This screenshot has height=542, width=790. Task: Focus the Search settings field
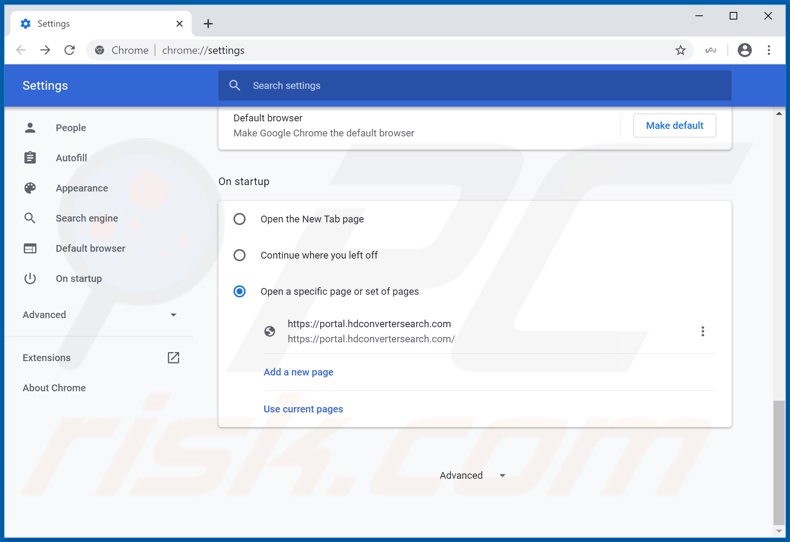(475, 85)
